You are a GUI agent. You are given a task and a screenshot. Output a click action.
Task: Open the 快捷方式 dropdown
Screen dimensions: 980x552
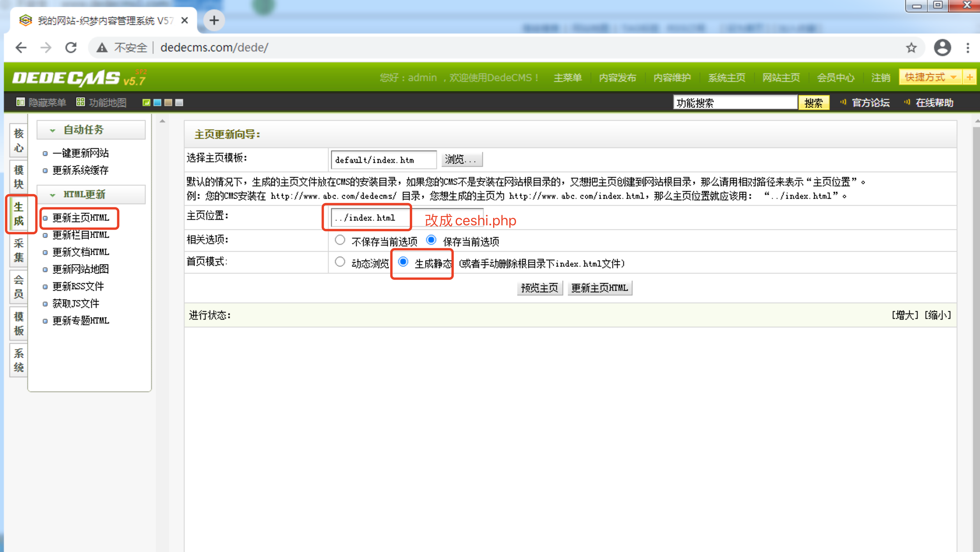929,77
